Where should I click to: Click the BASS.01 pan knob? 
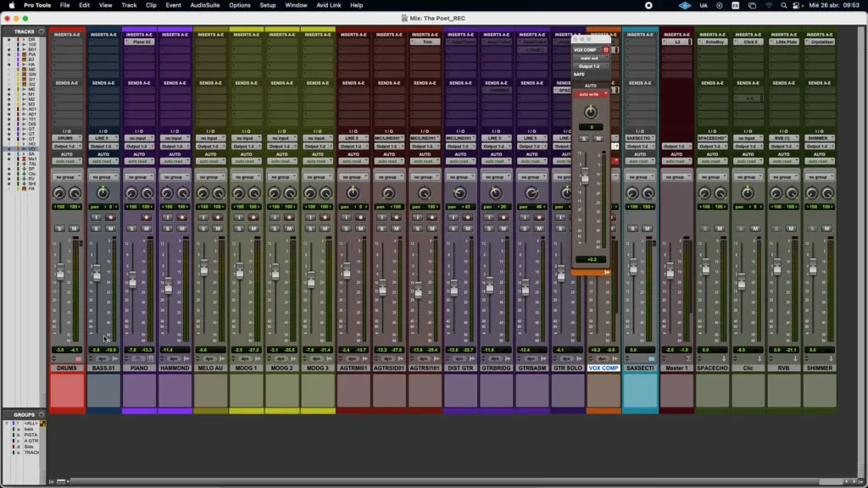103,192
